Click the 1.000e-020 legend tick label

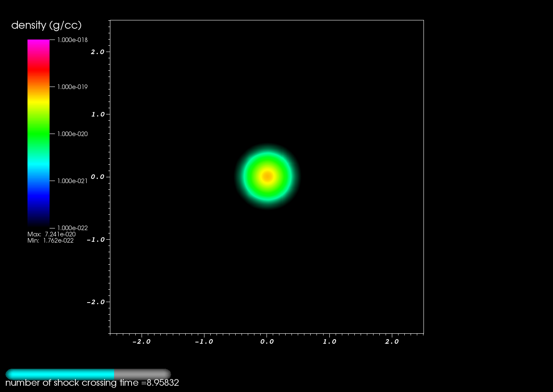coord(72,134)
